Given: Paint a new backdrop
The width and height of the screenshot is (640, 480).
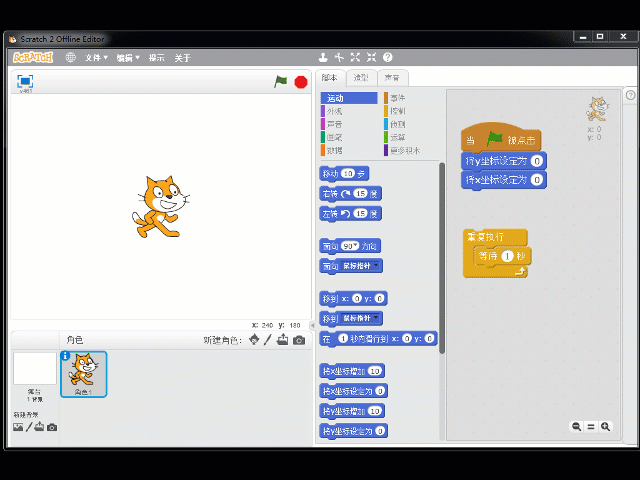Looking at the screenshot, I should click(x=29, y=427).
